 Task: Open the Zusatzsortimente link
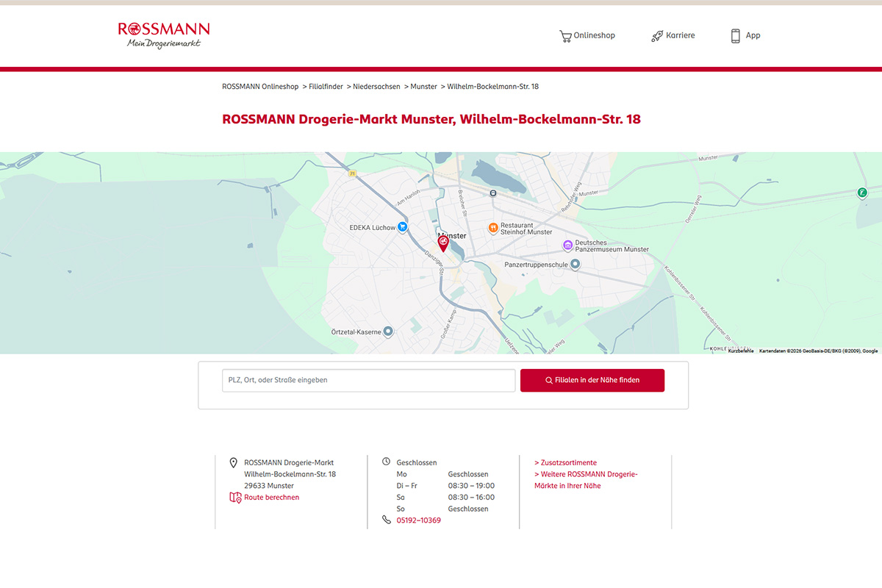566,463
